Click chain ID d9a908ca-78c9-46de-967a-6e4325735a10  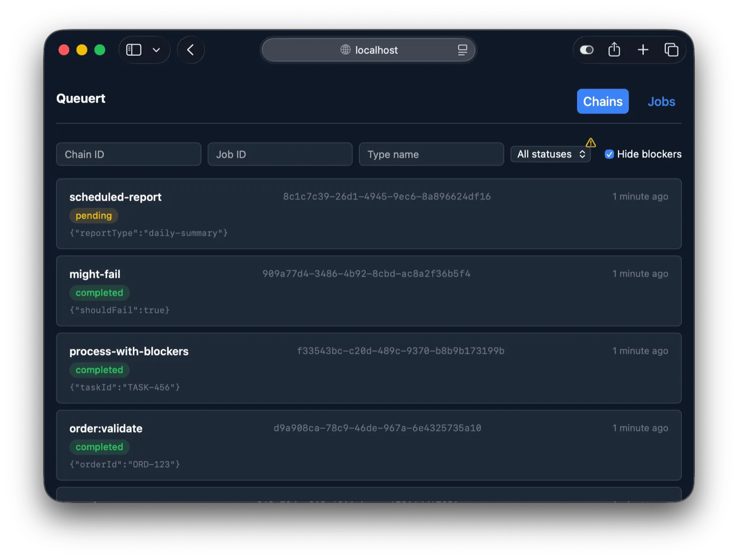(377, 428)
